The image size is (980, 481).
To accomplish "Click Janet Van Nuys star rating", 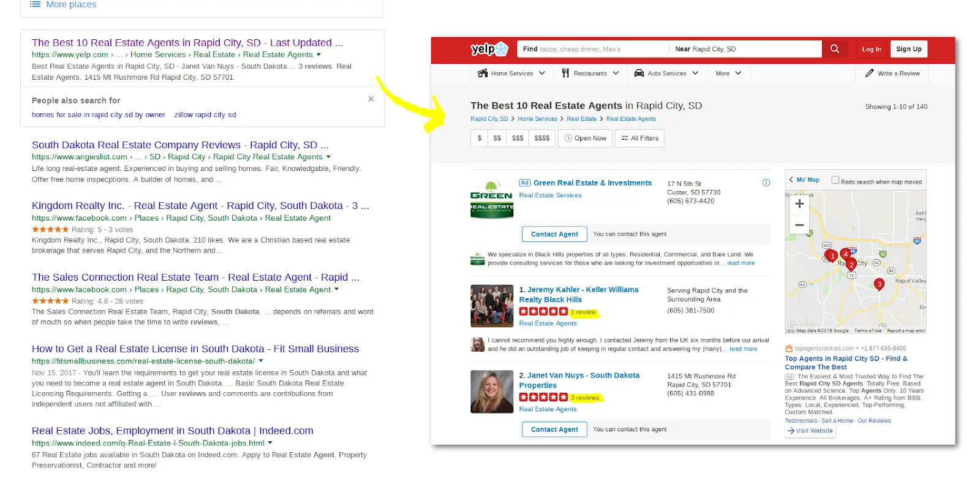I will [x=543, y=397].
